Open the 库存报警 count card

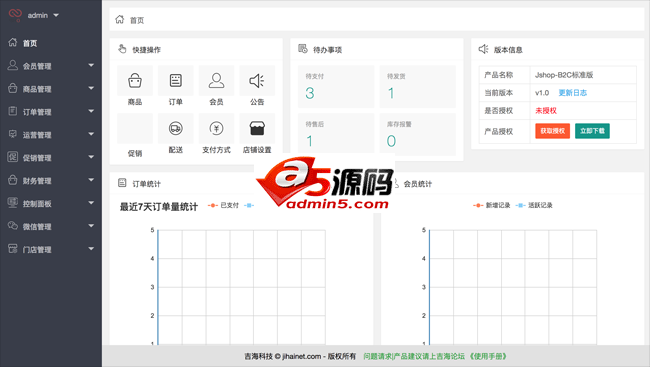point(417,134)
